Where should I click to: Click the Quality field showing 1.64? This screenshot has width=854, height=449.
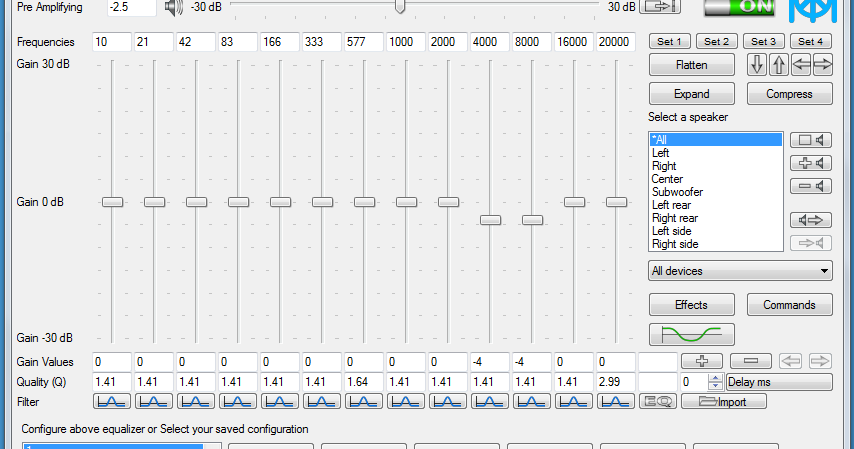tap(364, 382)
